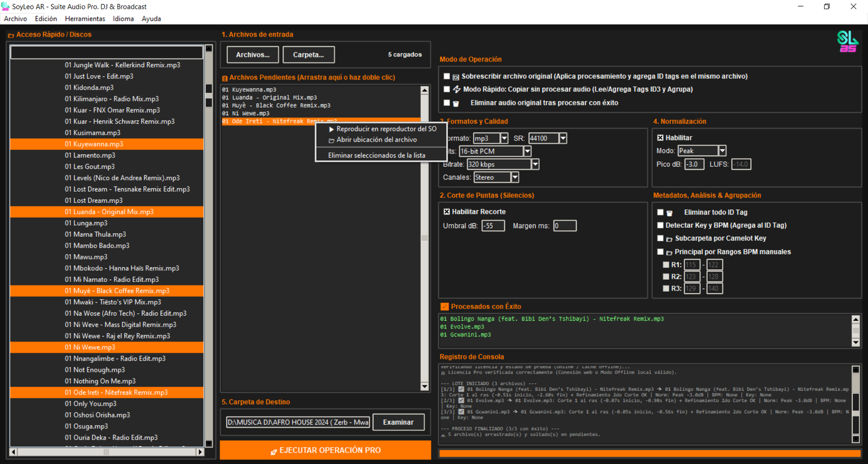Open the Edición menu
The height and width of the screenshot is (464, 868).
pyautogui.click(x=46, y=18)
